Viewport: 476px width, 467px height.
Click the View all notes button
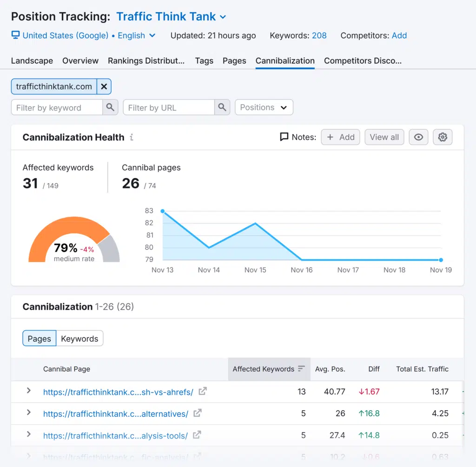pyautogui.click(x=384, y=137)
